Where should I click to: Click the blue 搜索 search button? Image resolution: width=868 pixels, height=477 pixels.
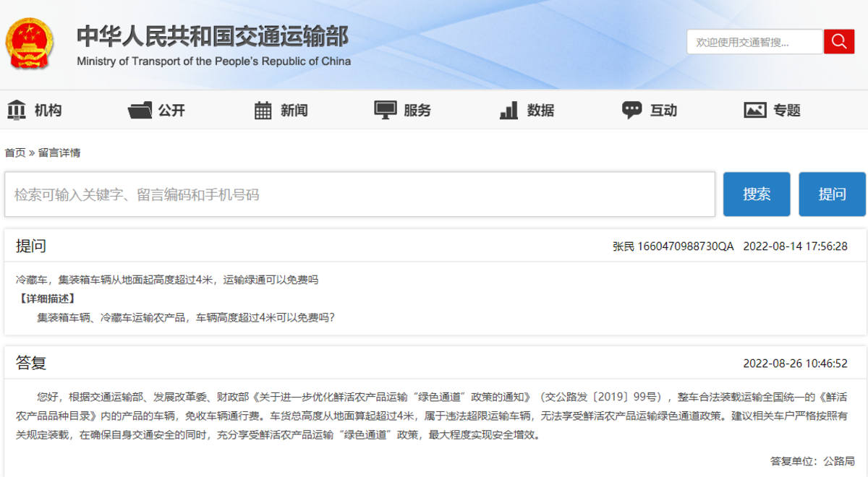(756, 194)
